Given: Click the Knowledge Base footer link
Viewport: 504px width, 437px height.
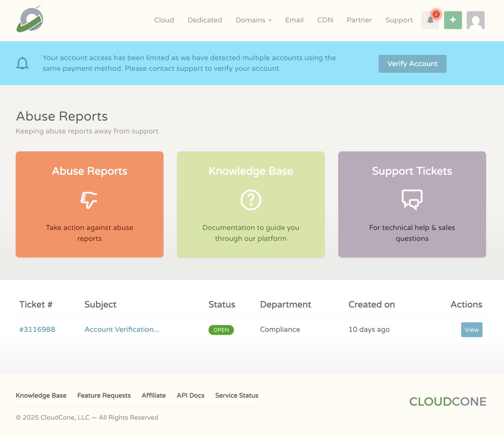Looking at the screenshot, I should (x=41, y=395).
